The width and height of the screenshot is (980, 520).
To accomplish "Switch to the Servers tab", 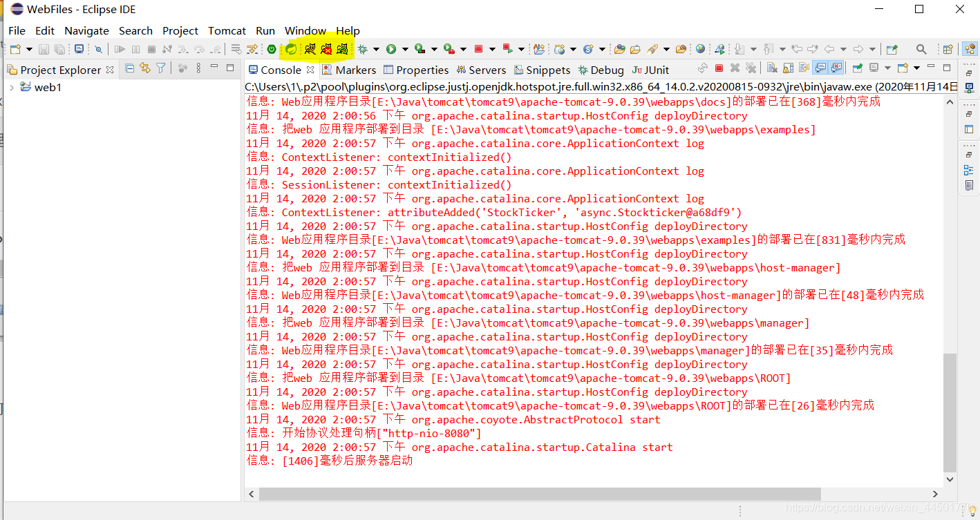I will (x=480, y=70).
